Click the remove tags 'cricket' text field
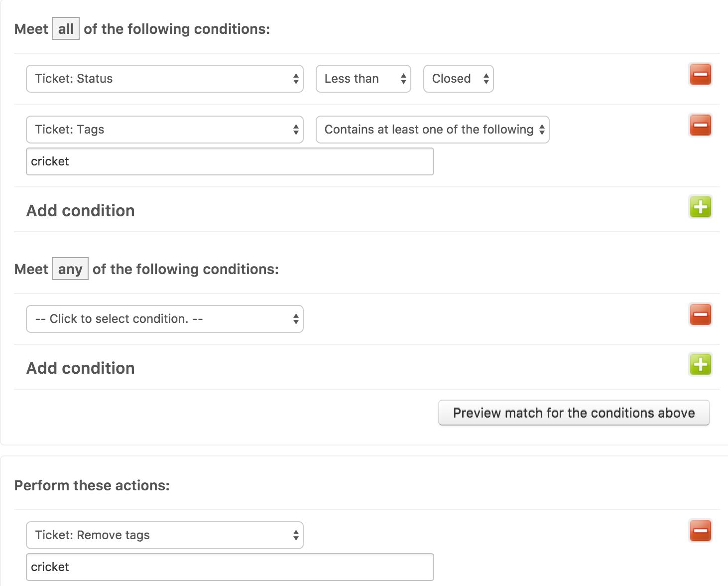Image resolution: width=728 pixels, height=586 pixels. (x=230, y=567)
